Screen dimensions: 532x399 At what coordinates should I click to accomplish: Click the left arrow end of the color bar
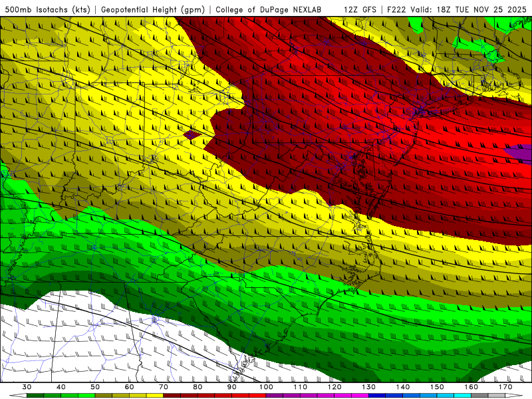coord(18,396)
